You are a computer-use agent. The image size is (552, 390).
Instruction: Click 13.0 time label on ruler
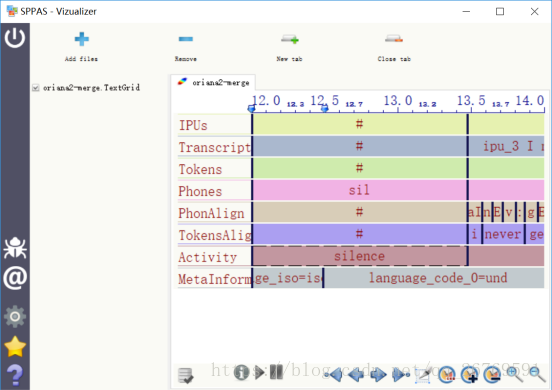click(x=397, y=101)
